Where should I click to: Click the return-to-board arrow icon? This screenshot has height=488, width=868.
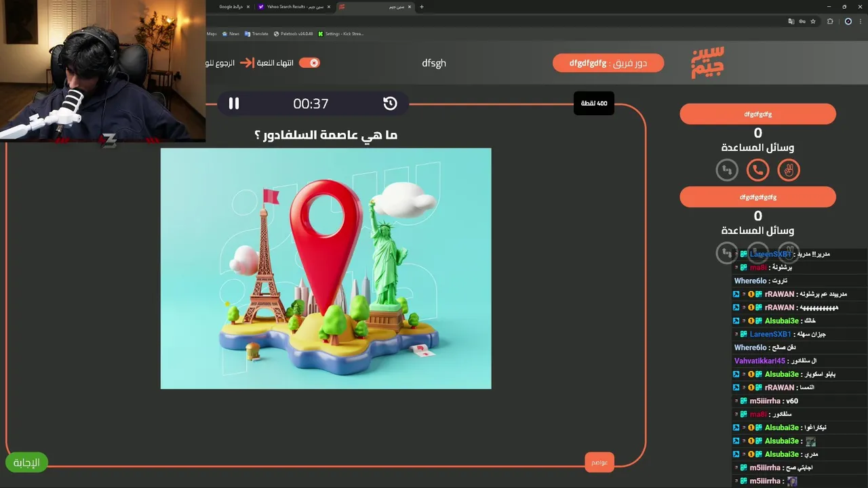tap(247, 62)
